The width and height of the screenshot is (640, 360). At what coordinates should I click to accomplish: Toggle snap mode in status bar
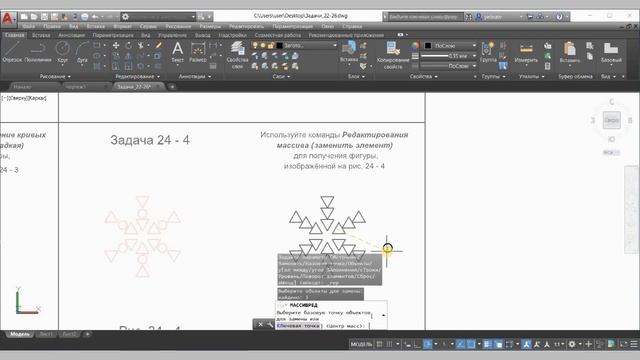(x=389, y=344)
